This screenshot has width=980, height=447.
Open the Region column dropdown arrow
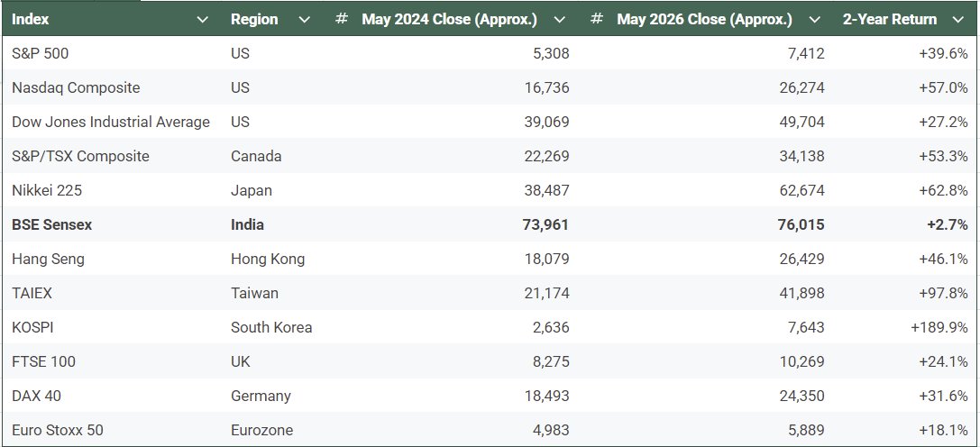pos(305,20)
